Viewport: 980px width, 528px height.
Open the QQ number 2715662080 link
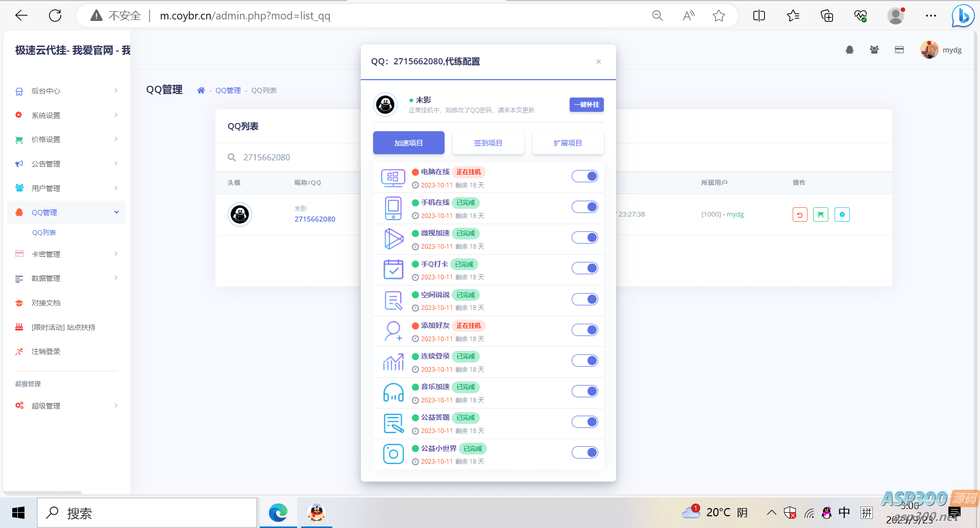315,219
